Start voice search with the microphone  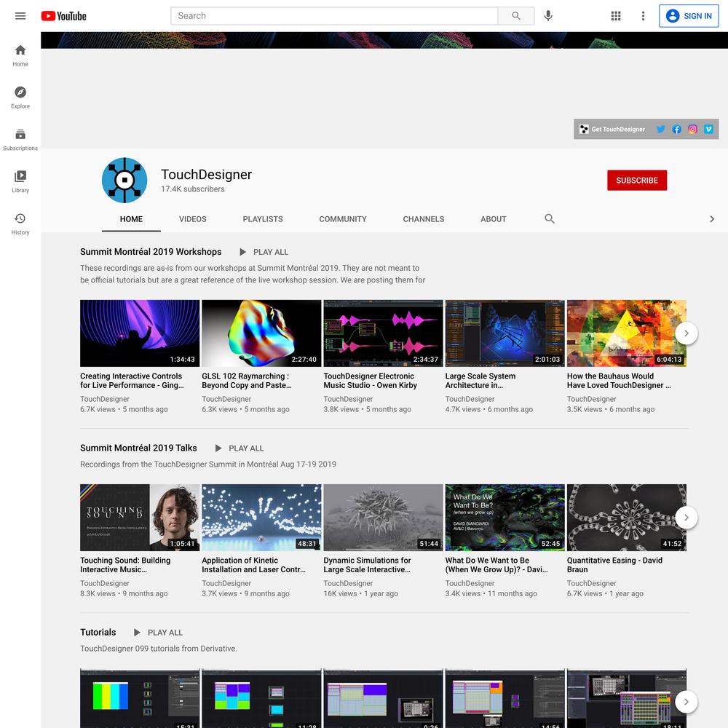(x=548, y=16)
